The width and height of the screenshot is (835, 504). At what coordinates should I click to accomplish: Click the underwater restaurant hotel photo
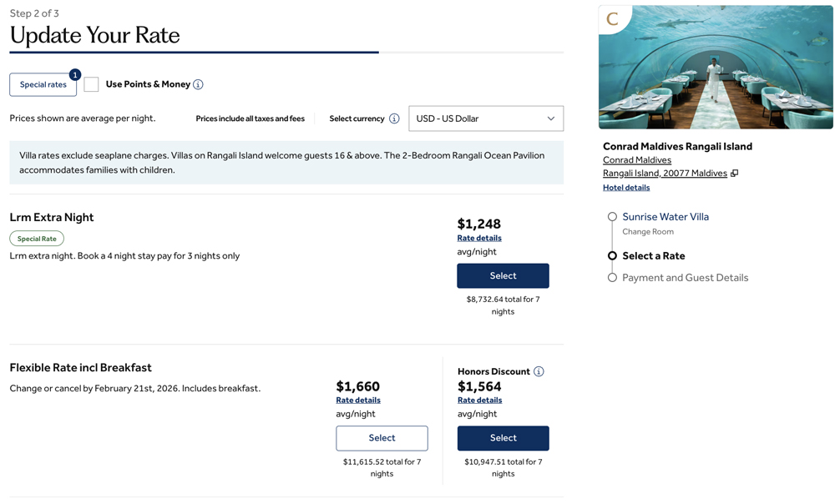(x=716, y=67)
